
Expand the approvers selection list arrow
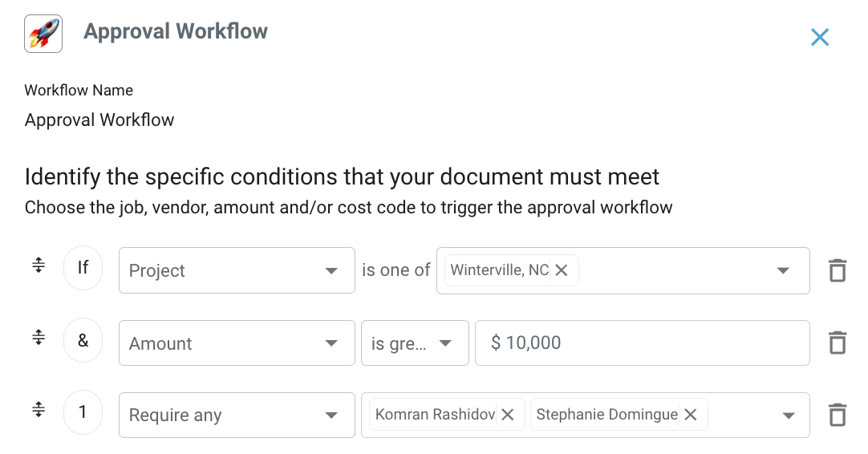[x=789, y=415]
